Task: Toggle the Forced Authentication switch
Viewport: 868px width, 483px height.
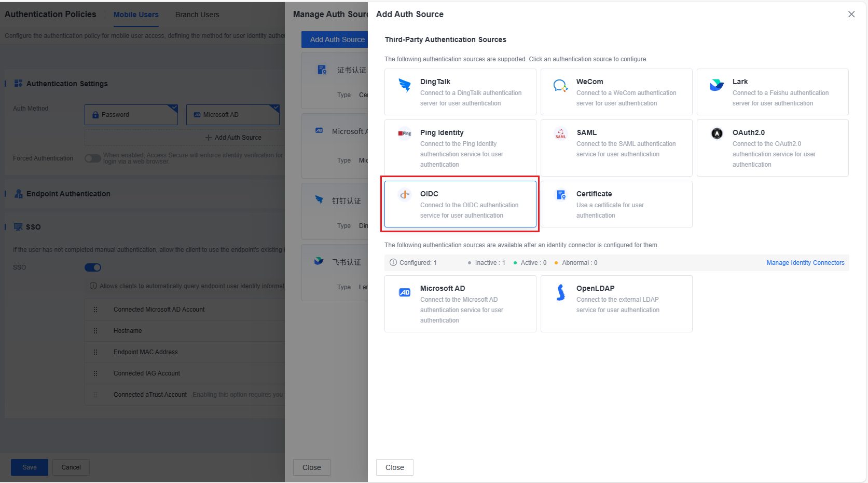Action: point(93,158)
